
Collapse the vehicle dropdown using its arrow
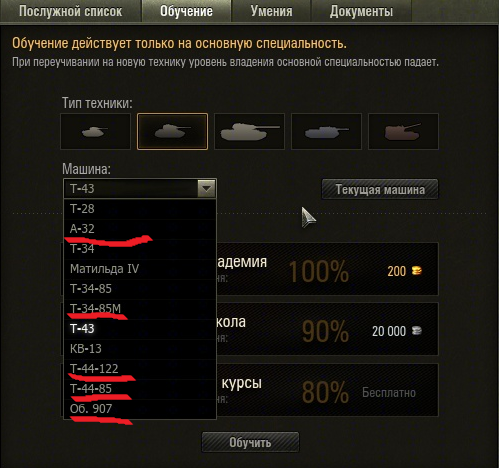[206, 189]
